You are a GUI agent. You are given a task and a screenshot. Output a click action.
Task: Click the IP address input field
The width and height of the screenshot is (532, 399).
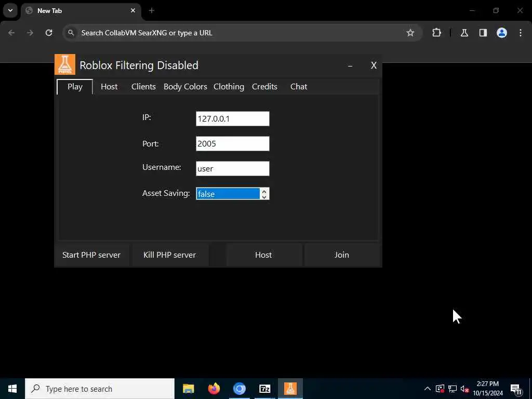click(x=232, y=119)
